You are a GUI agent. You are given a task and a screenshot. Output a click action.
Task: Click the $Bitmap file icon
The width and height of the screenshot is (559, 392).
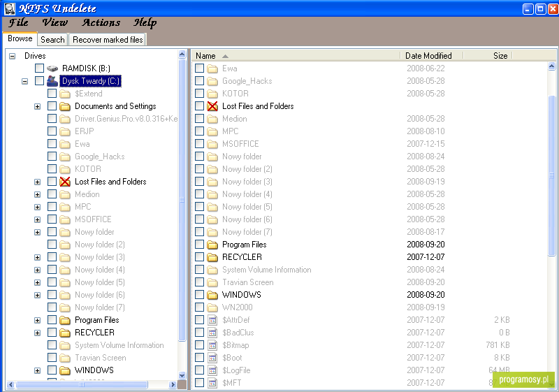coord(212,345)
